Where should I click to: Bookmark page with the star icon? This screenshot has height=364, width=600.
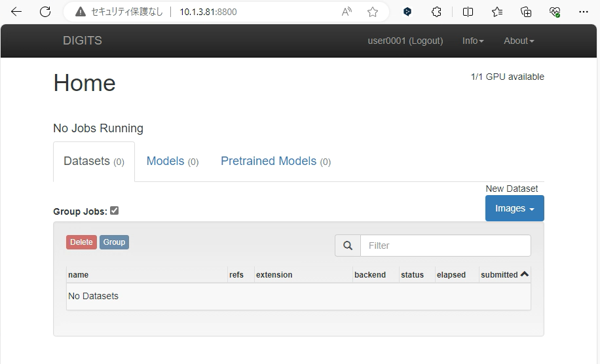click(373, 12)
